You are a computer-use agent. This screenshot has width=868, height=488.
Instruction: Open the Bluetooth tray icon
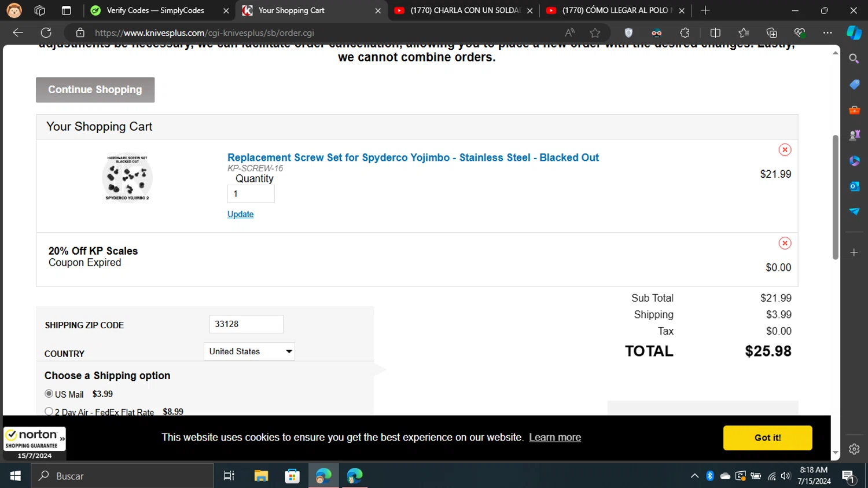[x=710, y=476]
